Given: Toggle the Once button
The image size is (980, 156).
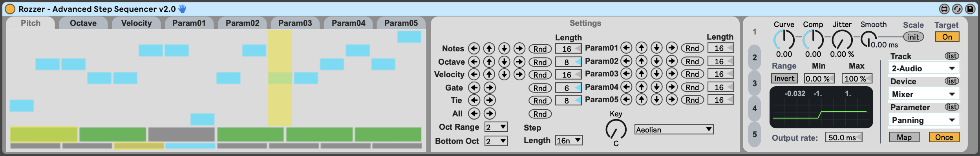Looking at the screenshot, I should (x=944, y=137).
